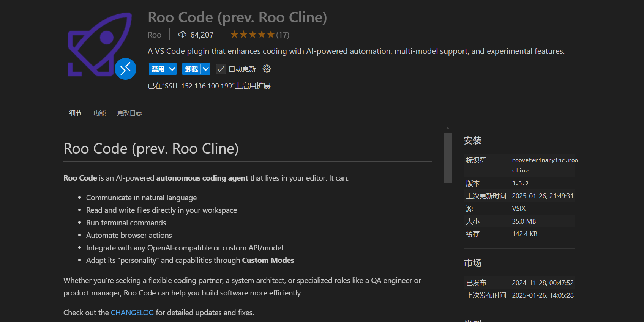This screenshot has height=322, width=644.
Task: Open the extension settings gear menu
Action: (267, 69)
